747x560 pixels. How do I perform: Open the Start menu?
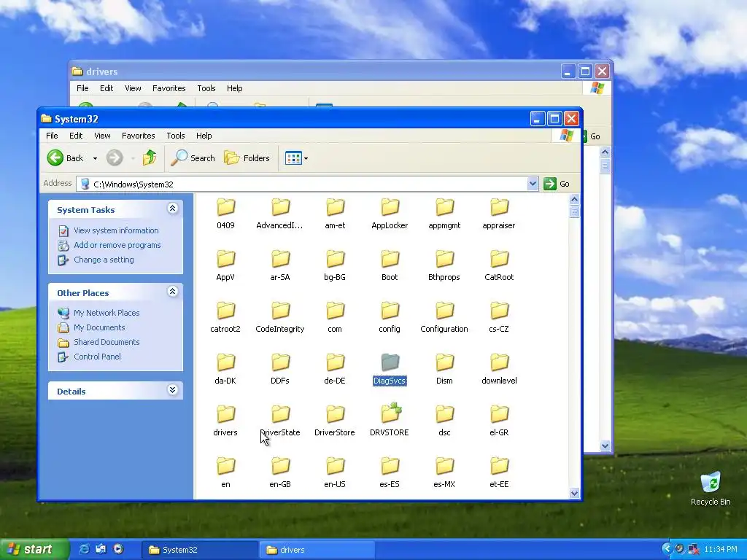point(34,550)
